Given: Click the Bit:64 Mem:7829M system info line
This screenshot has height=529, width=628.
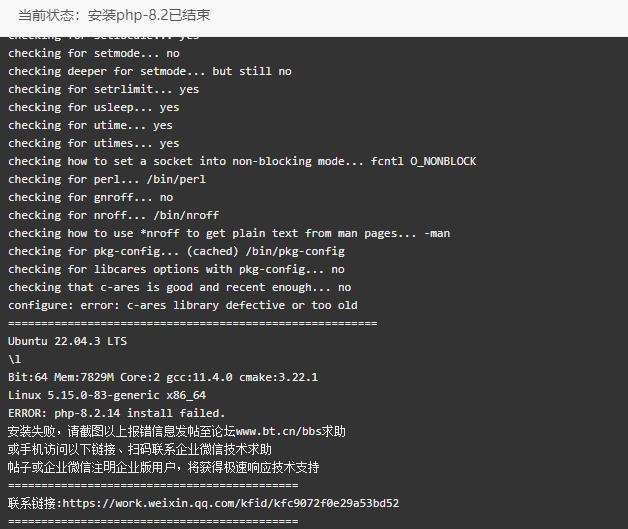Looking at the screenshot, I should coord(163,377).
